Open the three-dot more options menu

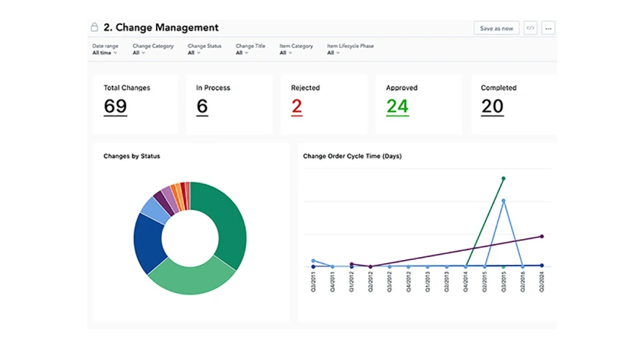548,28
